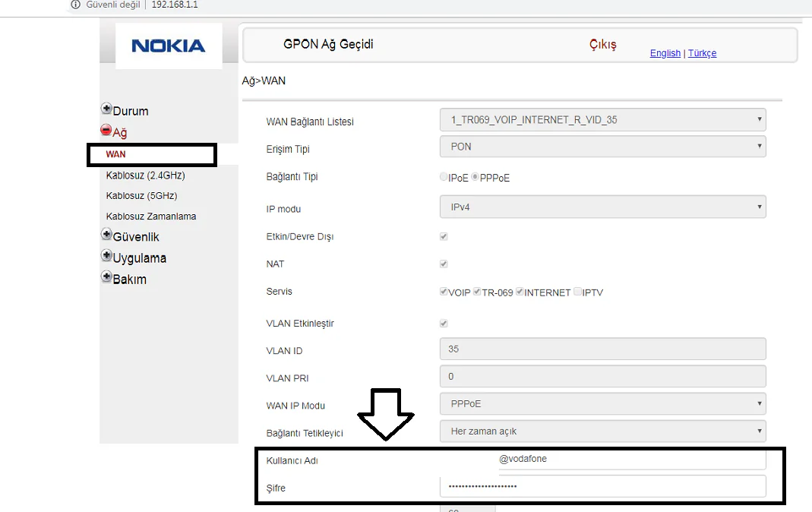Click the Nokia logo

point(169,45)
